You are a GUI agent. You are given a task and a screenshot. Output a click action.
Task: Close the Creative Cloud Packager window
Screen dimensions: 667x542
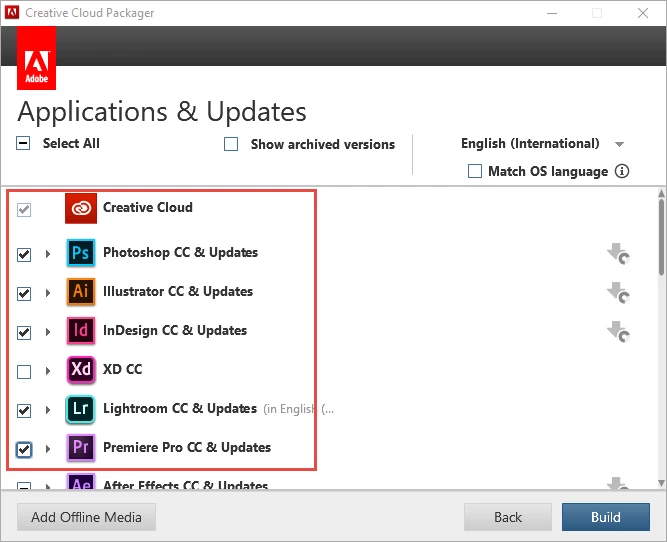[x=643, y=13]
